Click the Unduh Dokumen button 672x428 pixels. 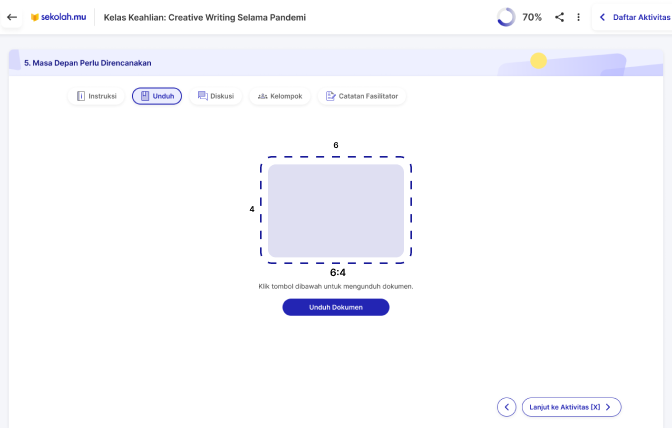tap(335, 307)
